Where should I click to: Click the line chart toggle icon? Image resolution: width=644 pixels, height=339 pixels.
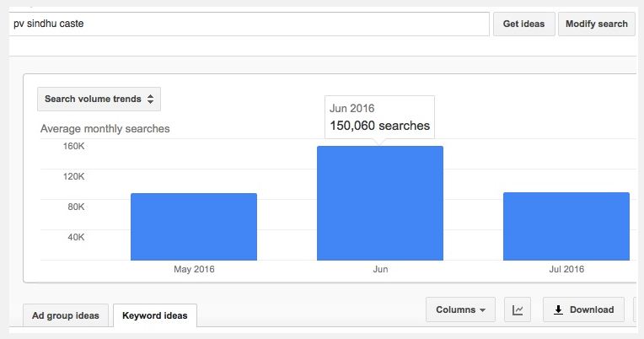coord(517,309)
